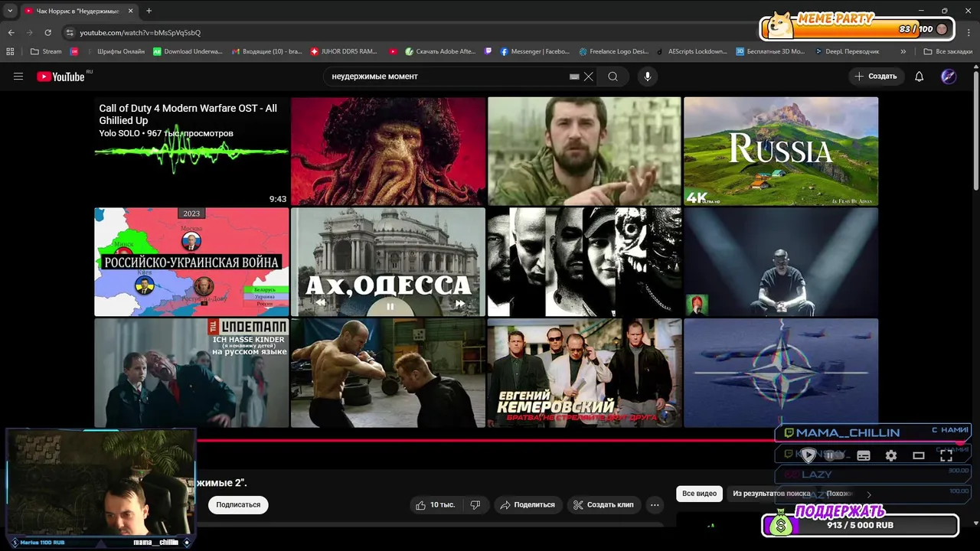Select the Из результатов поиска chip
980x551 pixels.
click(x=771, y=494)
